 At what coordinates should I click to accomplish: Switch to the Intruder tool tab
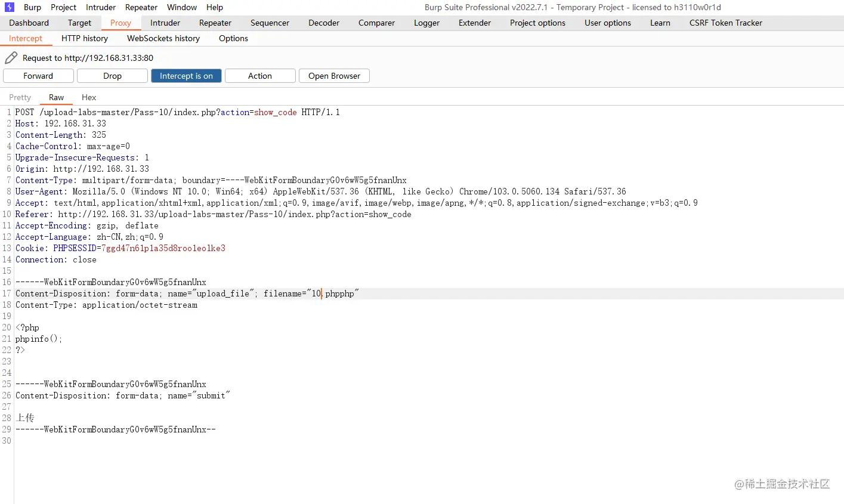pyautogui.click(x=165, y=23)
